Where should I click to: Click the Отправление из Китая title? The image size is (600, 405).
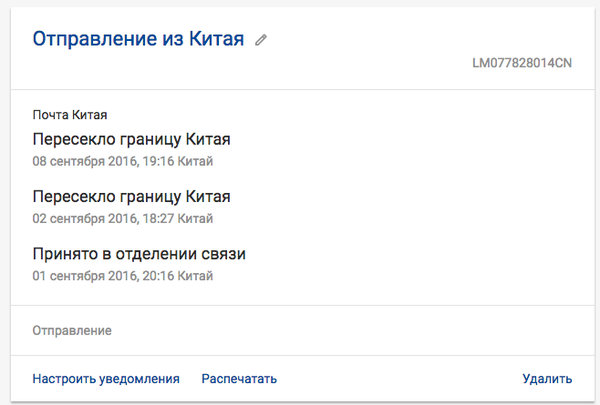(138, 40)
